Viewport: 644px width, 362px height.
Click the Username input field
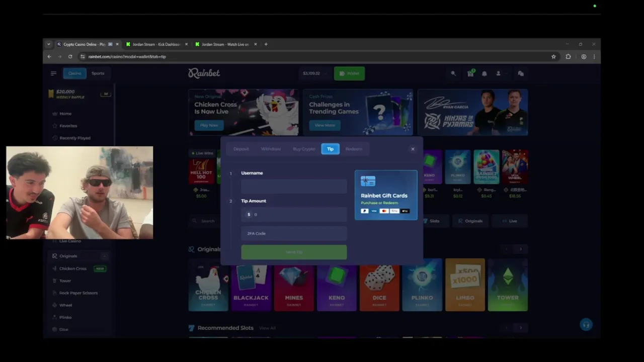tap(294, 187)
